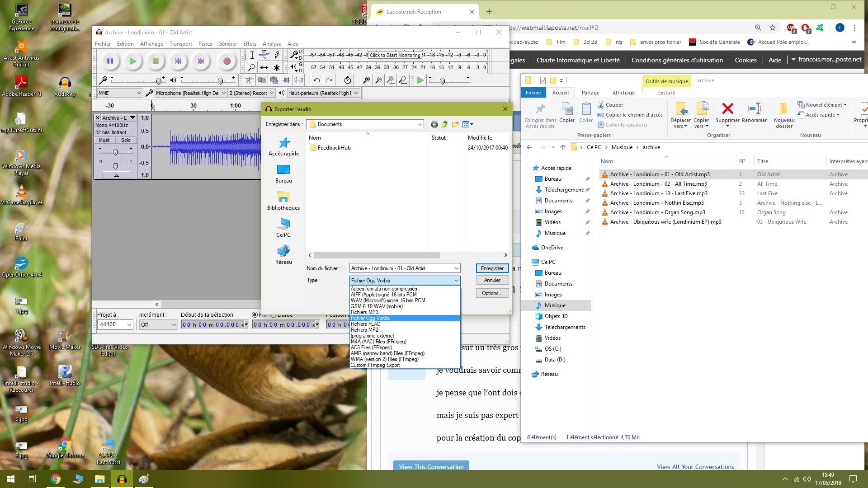Click the red Supprimer icon in Explorer
This screenshot has width=868, height=488.
727,109
